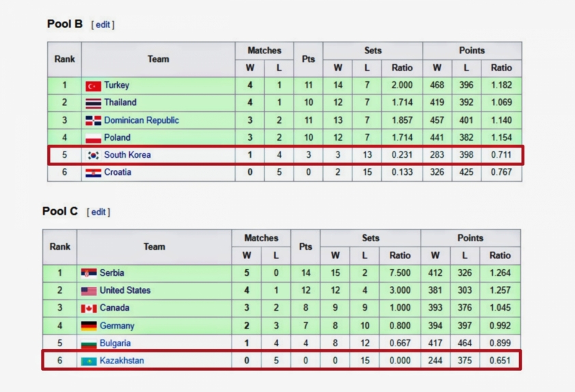Click the United States flag icon
Screen dimensions: 575x392
[89, 291]
